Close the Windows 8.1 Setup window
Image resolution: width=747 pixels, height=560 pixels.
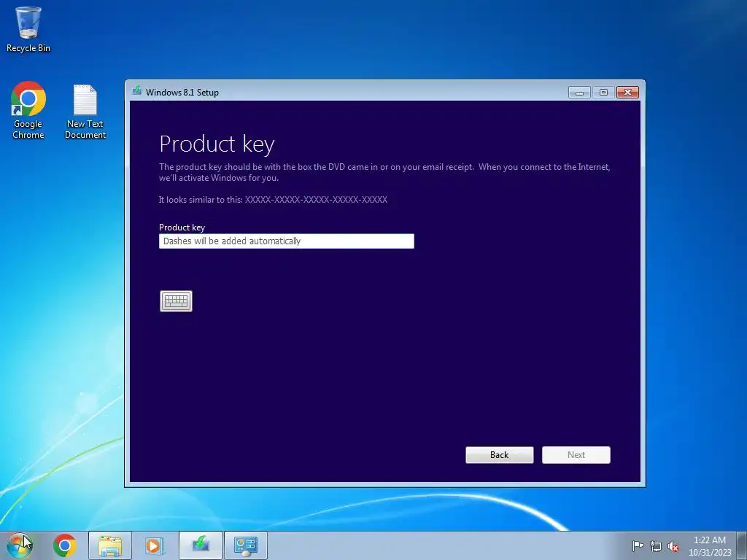pos(627,93)
